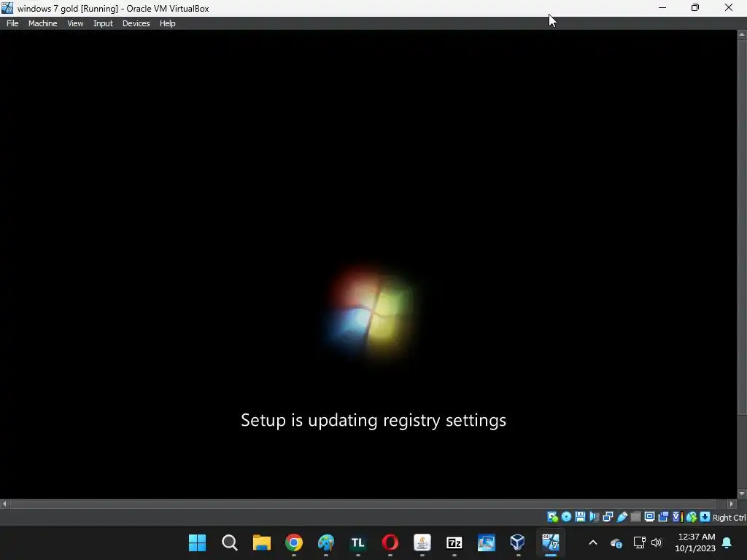Open the View menu
Screen dimensions: 747x560
point(75,23)
